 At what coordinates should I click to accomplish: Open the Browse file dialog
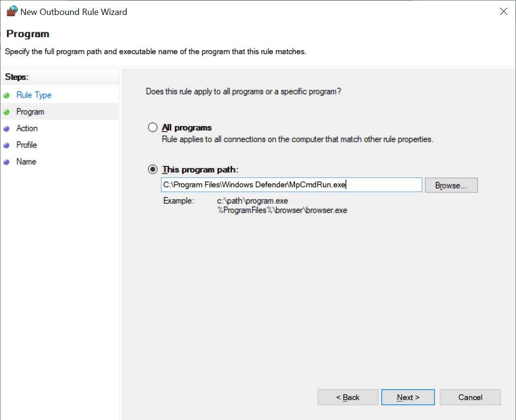451,186
